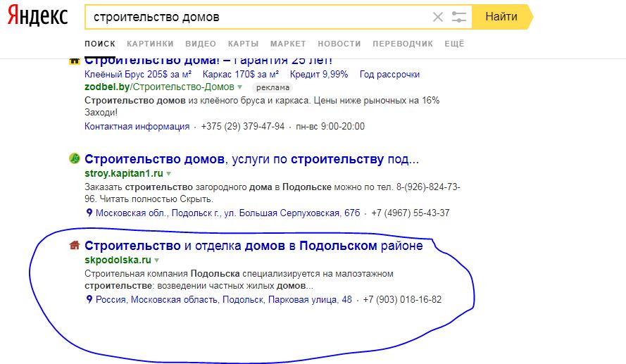
Task: Open the skpodolska.ru green URL
Action: (118, 260)
